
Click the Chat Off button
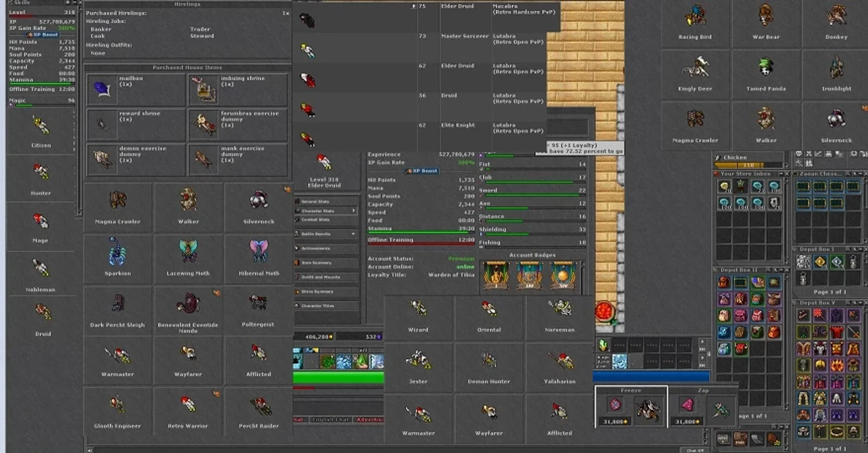point(695,450)
